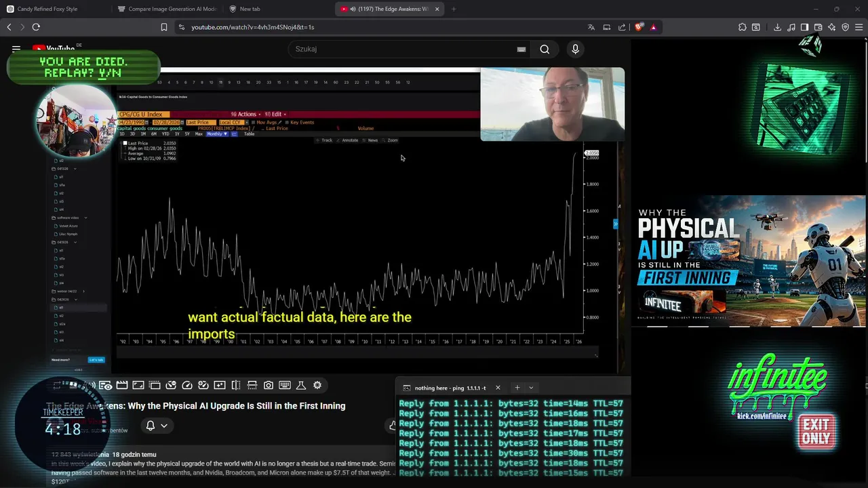Expand the notification options chevron beside bell
This screenshot has height=488, width=868.
tap(164, 426)
